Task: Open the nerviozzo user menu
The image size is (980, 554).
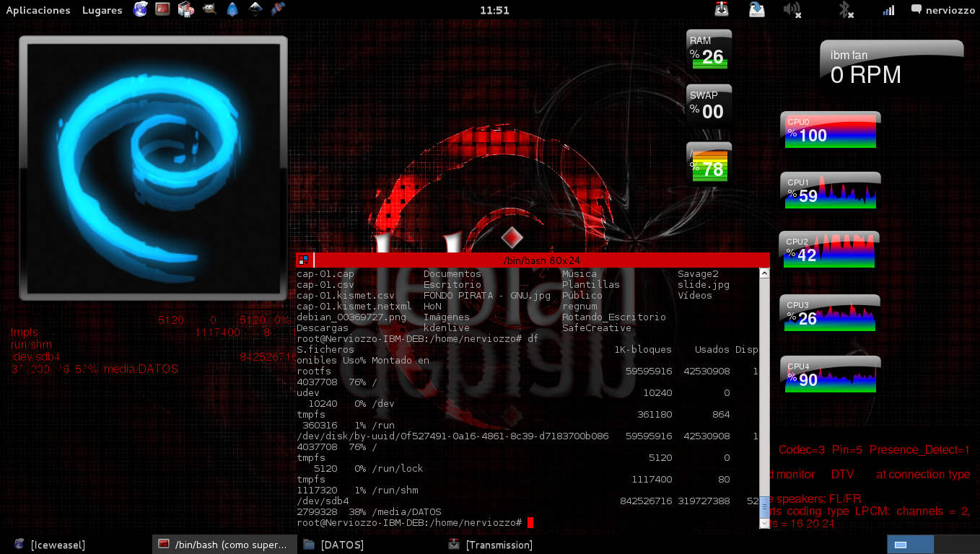Action: click(942, 10)
